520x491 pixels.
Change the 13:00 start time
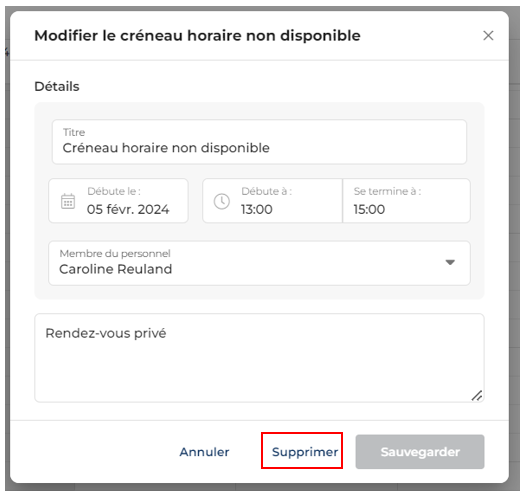[x=257, y=209]
